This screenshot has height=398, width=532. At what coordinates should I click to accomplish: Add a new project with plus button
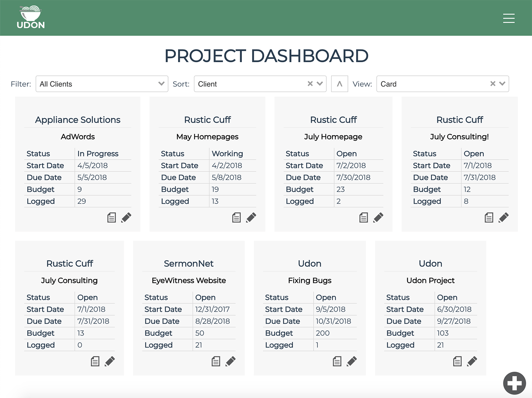coord(514,383)
